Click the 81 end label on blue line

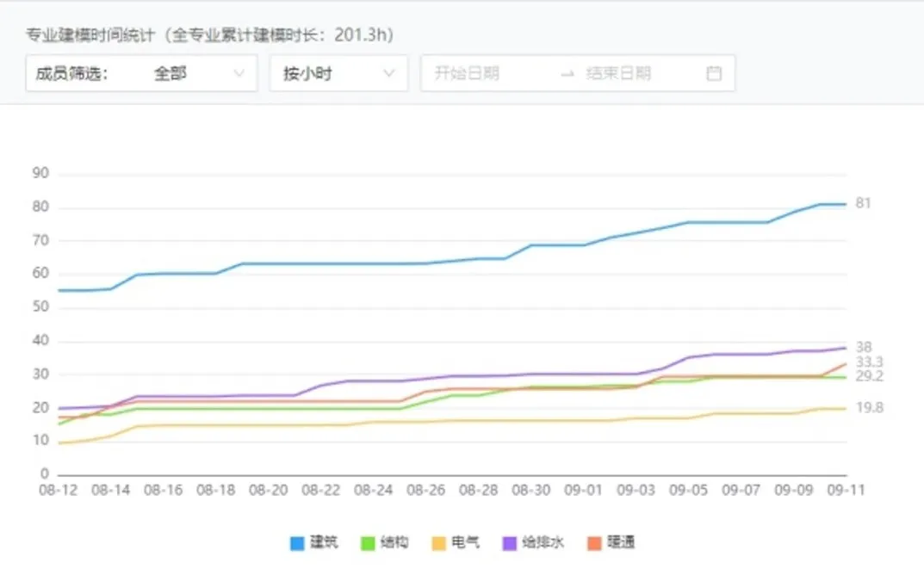click(x=863, y=203)
